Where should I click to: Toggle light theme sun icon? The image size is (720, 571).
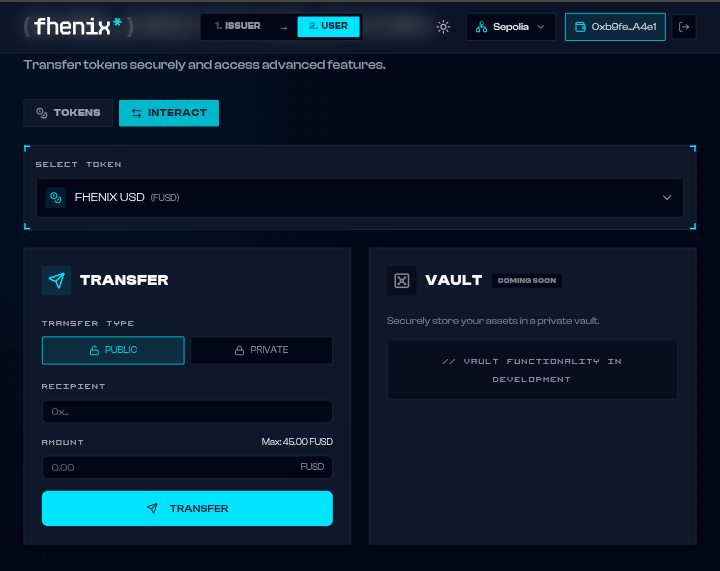coord(443,27)
